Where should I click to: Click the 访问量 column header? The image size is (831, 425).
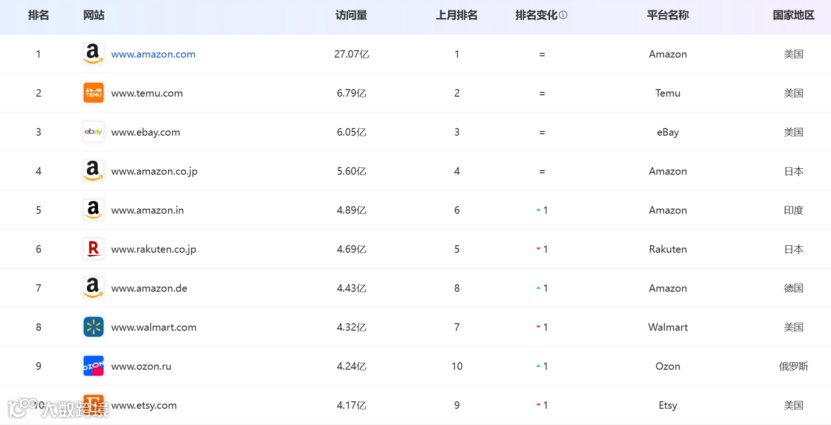(x=351, y=15)
